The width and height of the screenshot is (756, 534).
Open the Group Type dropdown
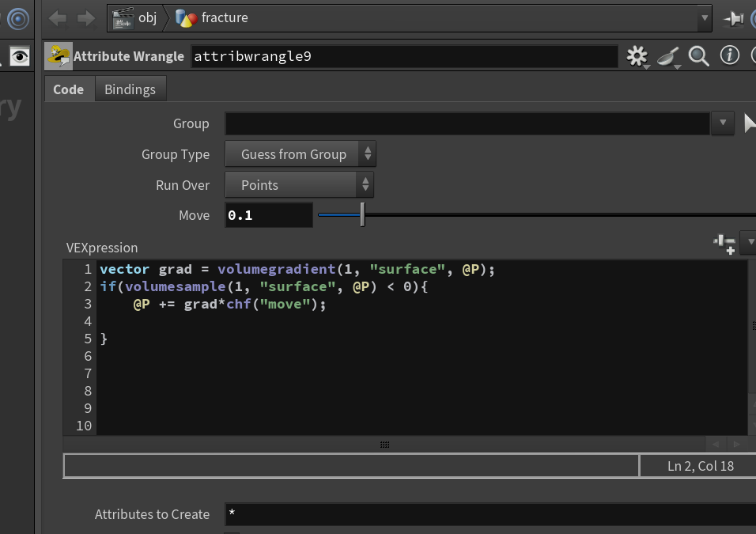click(300, 154)
